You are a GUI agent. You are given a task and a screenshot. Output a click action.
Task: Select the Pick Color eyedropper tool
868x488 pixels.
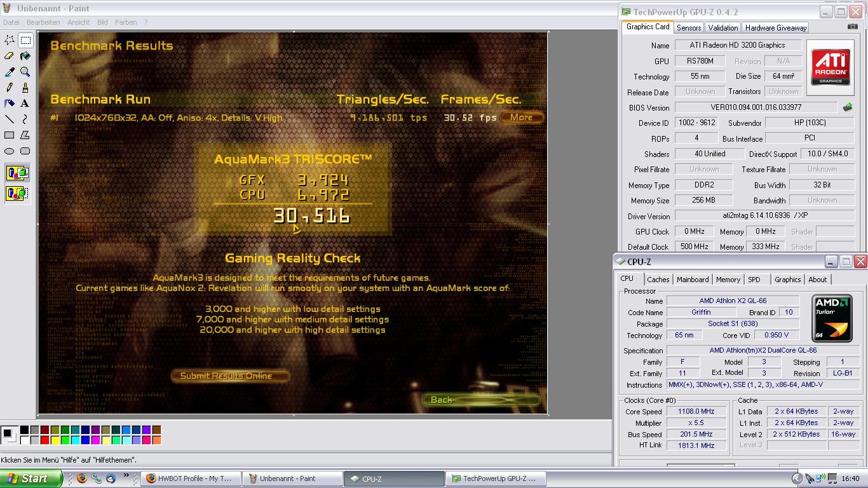point(10,72)
